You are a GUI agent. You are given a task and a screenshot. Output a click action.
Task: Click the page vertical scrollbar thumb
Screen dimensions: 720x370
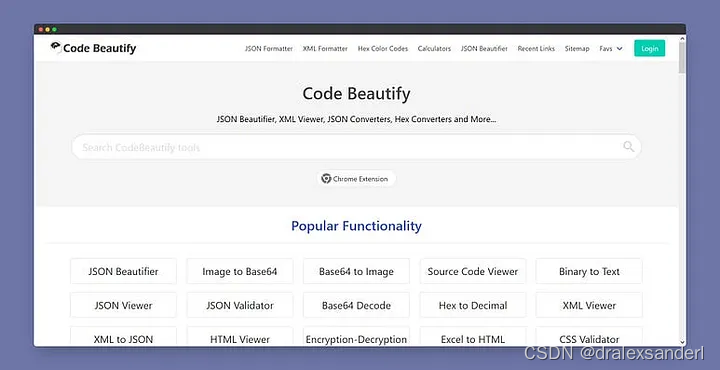pos(682,57)
